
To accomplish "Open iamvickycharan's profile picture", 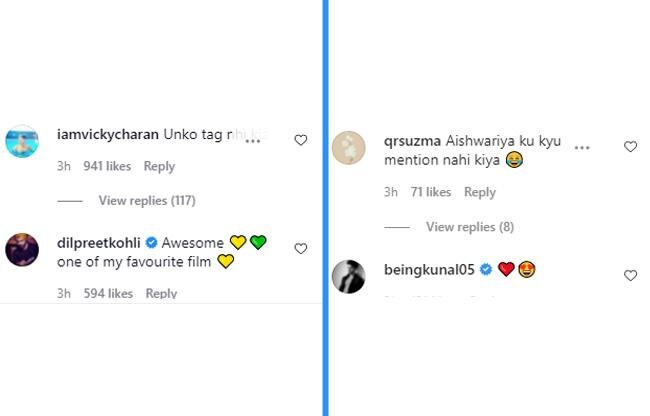I will (x=22, y=141).
